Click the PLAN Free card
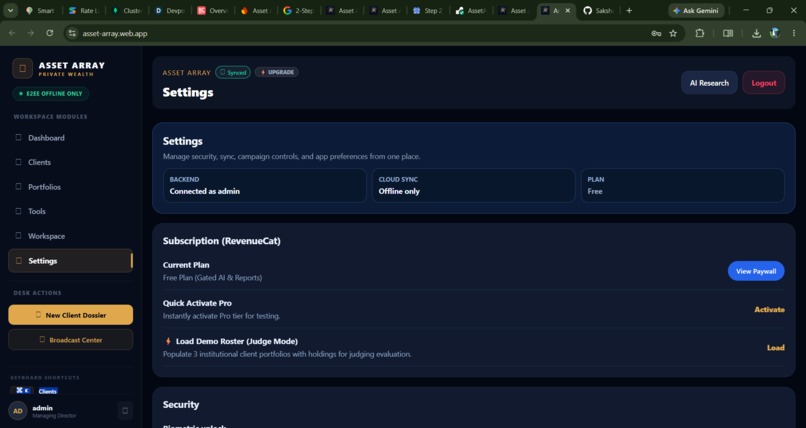 683,185
